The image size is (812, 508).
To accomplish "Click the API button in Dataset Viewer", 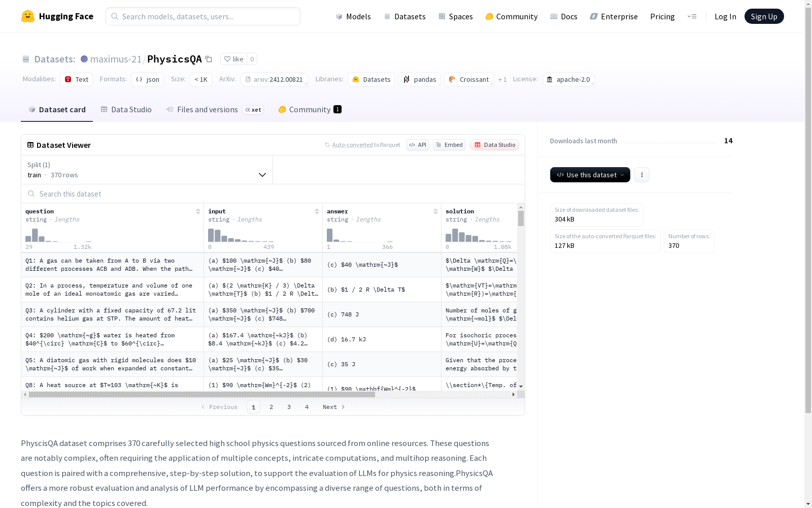I will [418, 145].
